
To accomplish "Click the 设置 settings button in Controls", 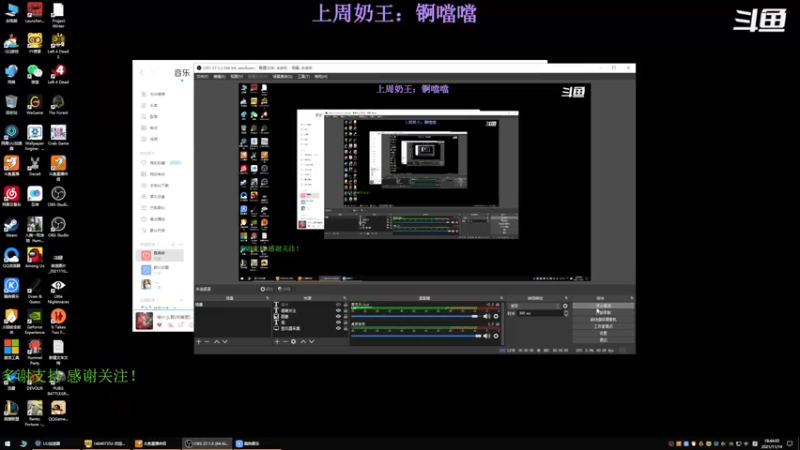I will tap(604, 333).
